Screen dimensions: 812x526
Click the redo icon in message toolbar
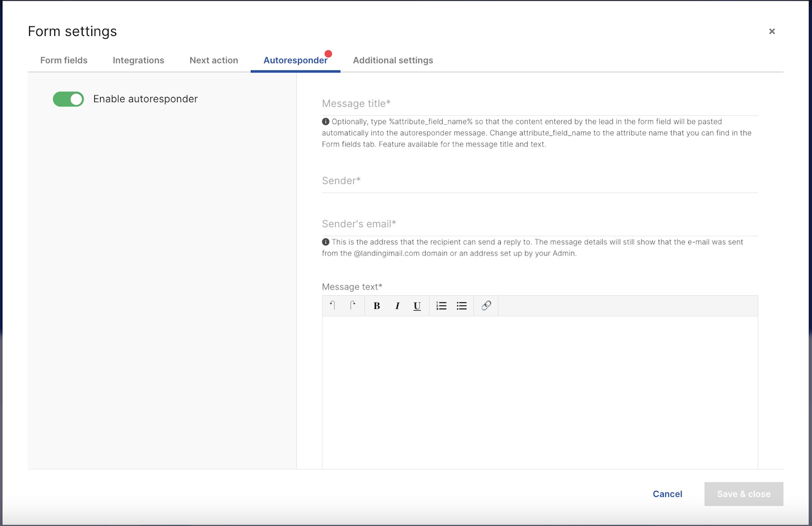(x=352, y=306)
